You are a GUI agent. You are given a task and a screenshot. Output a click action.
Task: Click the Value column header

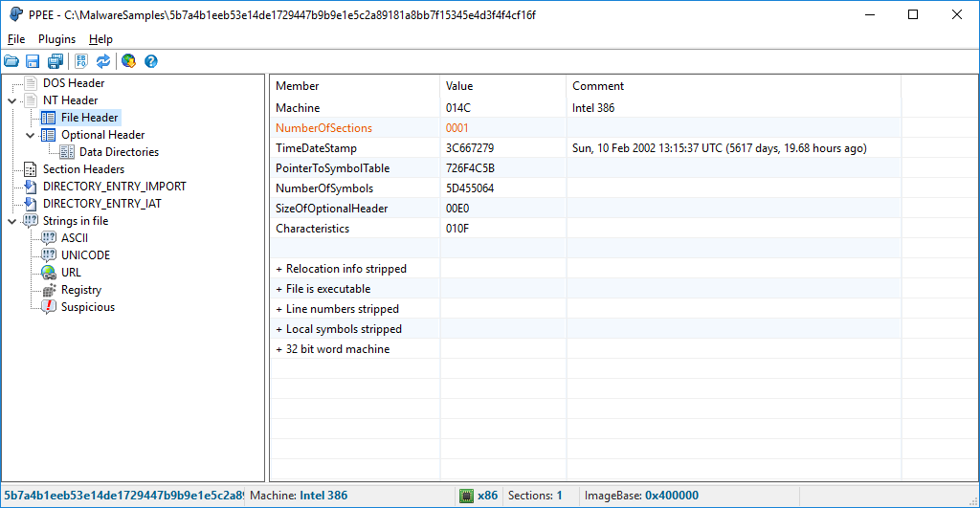coord(503,86)
